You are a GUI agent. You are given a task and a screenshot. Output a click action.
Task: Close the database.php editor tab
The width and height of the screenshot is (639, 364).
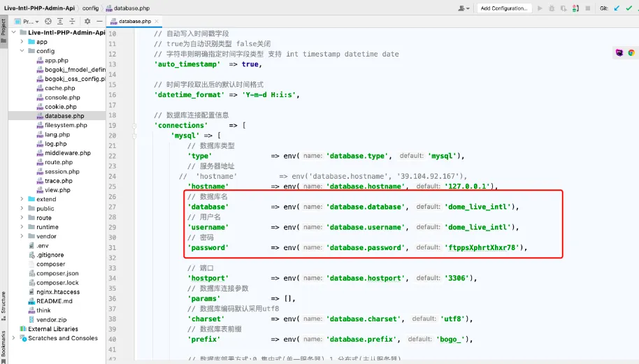point(157,21)
